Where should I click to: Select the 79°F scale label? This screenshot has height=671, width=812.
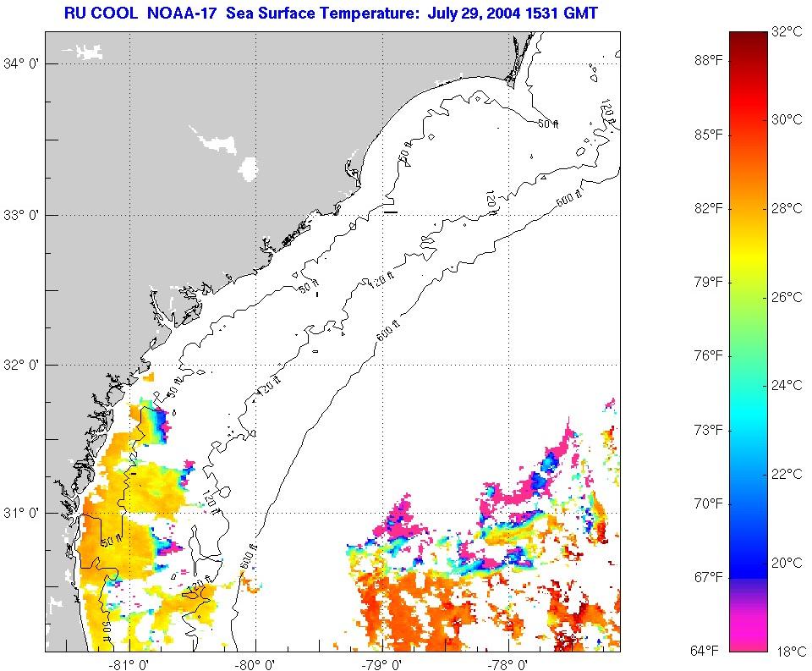[x=709, y=283]
